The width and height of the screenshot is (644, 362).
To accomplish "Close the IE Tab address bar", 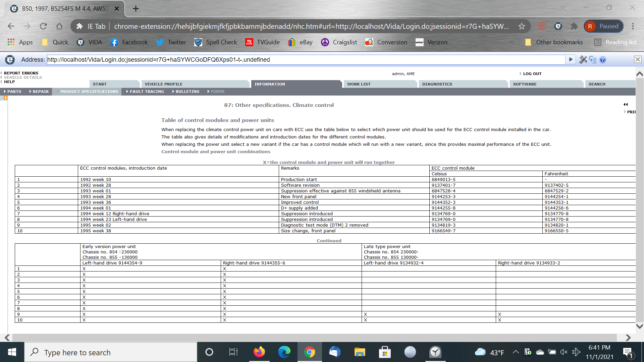I will (x=637, y=60).
